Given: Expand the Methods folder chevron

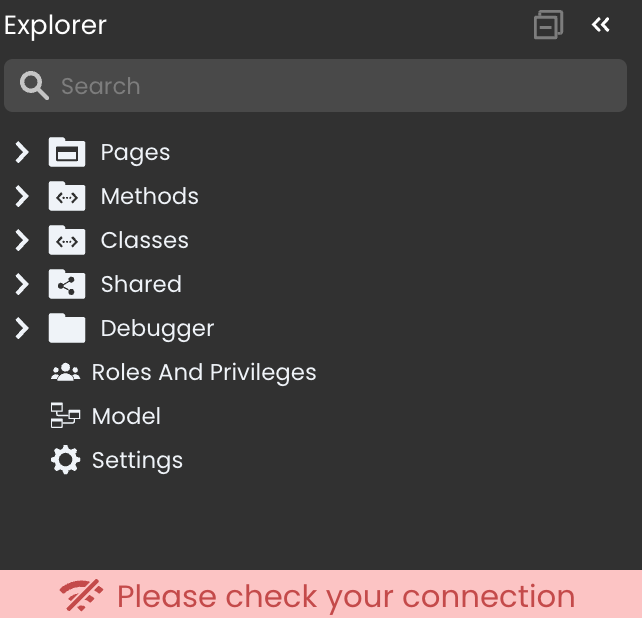Looking at the screenshot, I should coord(22,196).
